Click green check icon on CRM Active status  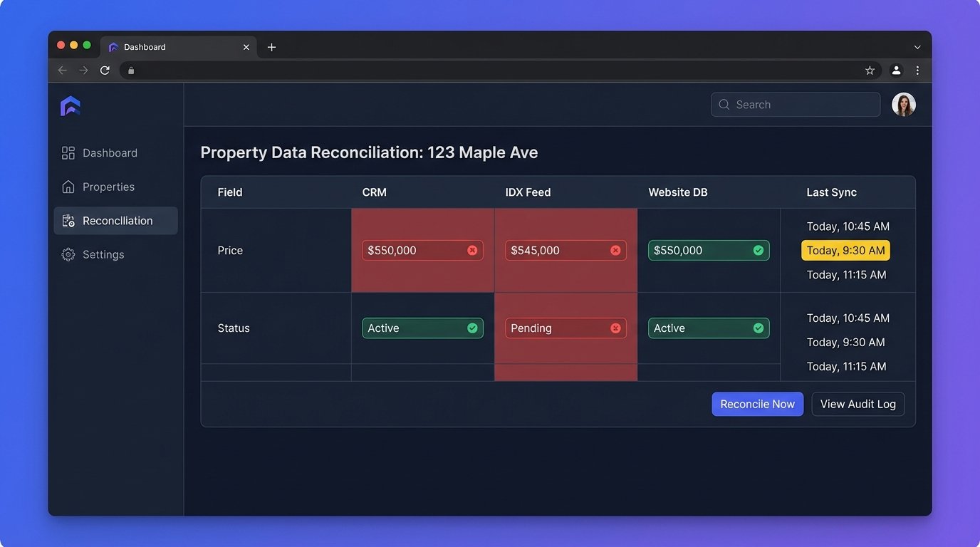[472, 328]
